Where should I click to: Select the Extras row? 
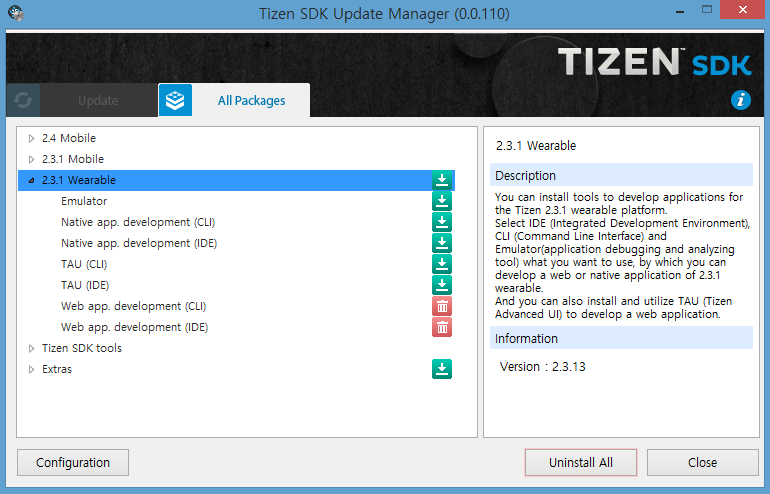tap(236, 369)
